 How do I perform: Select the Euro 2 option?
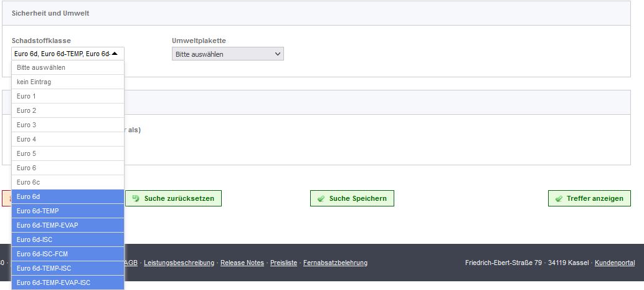[68, 110]
